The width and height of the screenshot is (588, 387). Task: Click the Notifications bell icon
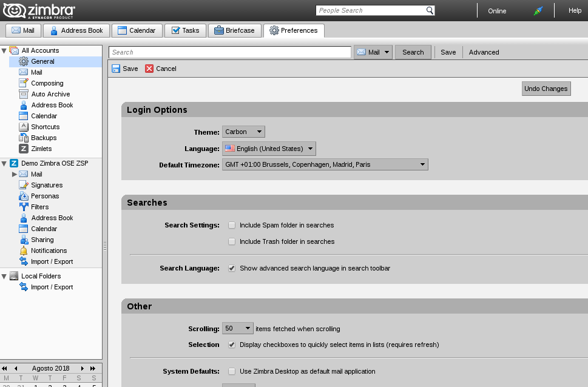(24, 251)
